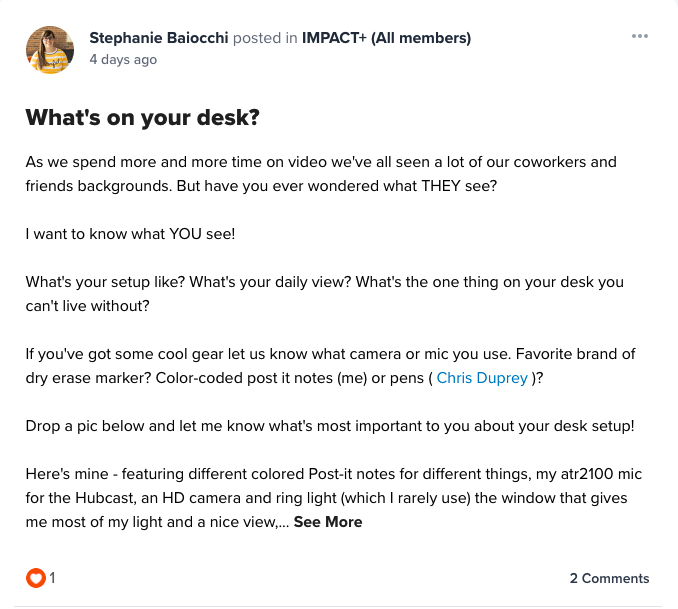This screenshot has width=678, height=609.
Task: Click the "4 days ago" timestamp
Action: [123, 60]
